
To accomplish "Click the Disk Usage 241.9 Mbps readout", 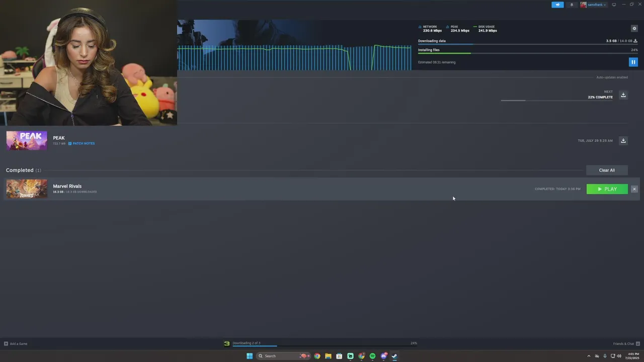I will pyautogui.click(x=485, y=29).
